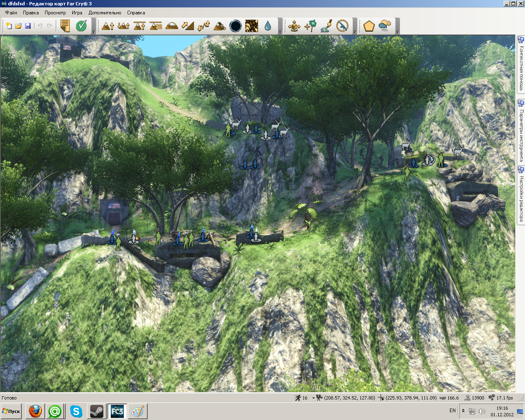Select the object placement cube tool
525x420 pixels.
tap(294, 26)
